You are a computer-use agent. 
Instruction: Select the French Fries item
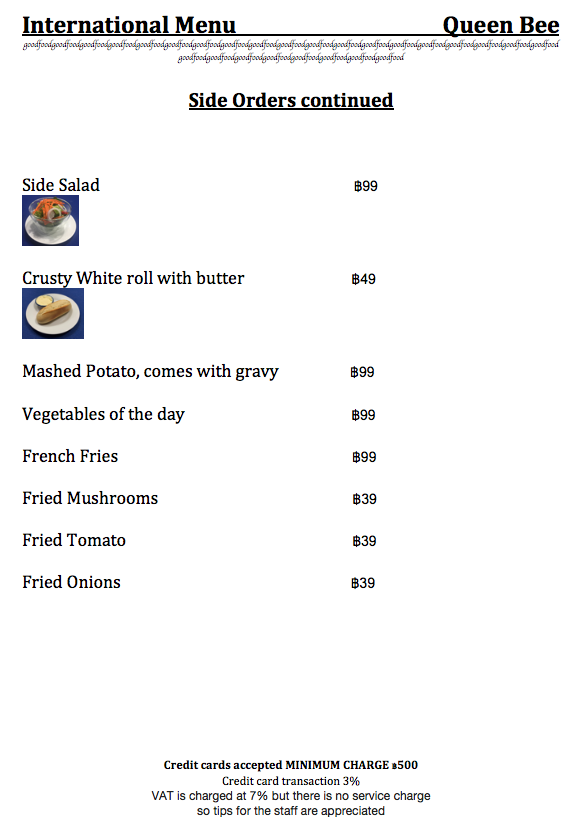70,456
